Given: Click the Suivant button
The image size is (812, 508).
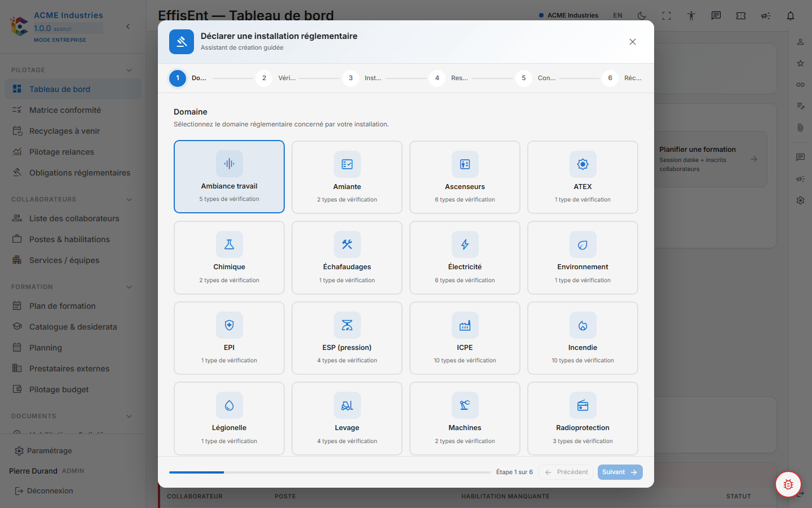Looking at the screenshot, I should 620,472.
